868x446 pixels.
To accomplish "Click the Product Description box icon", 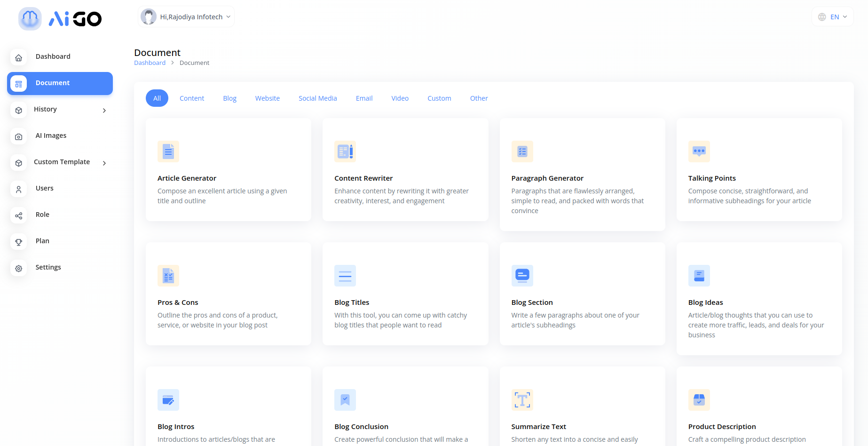I will click(699, 400).
